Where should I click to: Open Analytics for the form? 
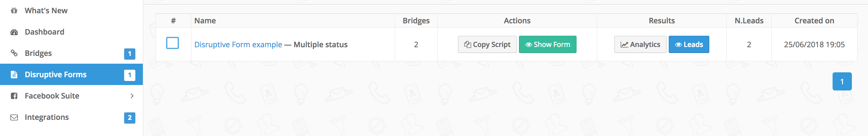[640, 45]
